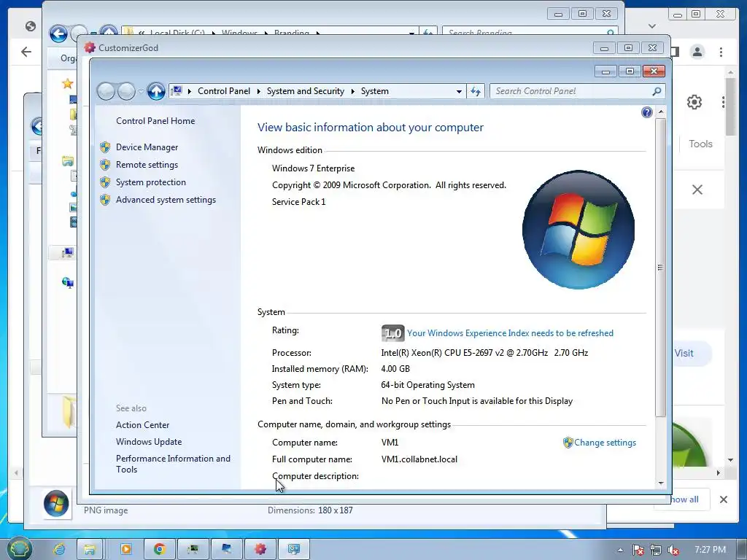The height and width of the screenshot is (560, 747).
Task: Open System protection
Action: (x=150, y=182)
